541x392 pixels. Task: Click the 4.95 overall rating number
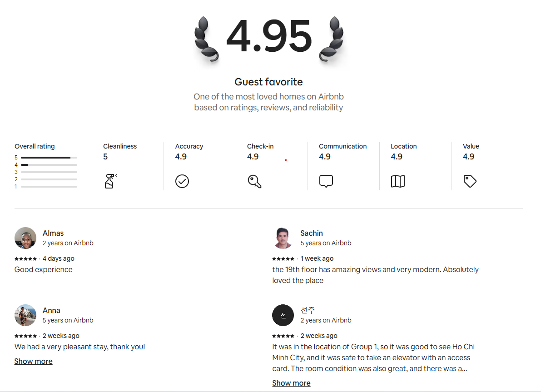pos(268,36)
